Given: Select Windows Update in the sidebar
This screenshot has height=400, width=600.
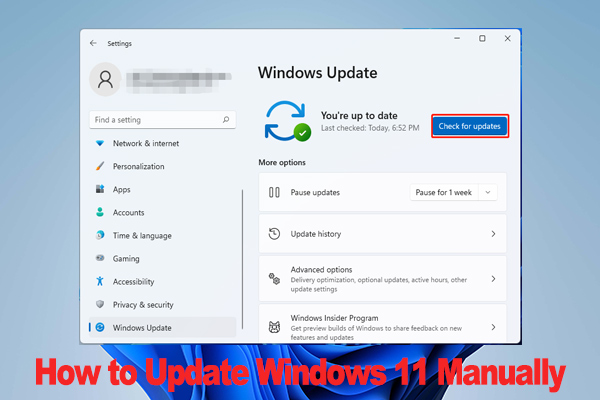Looking at the screenshot, I should (163, 328).
